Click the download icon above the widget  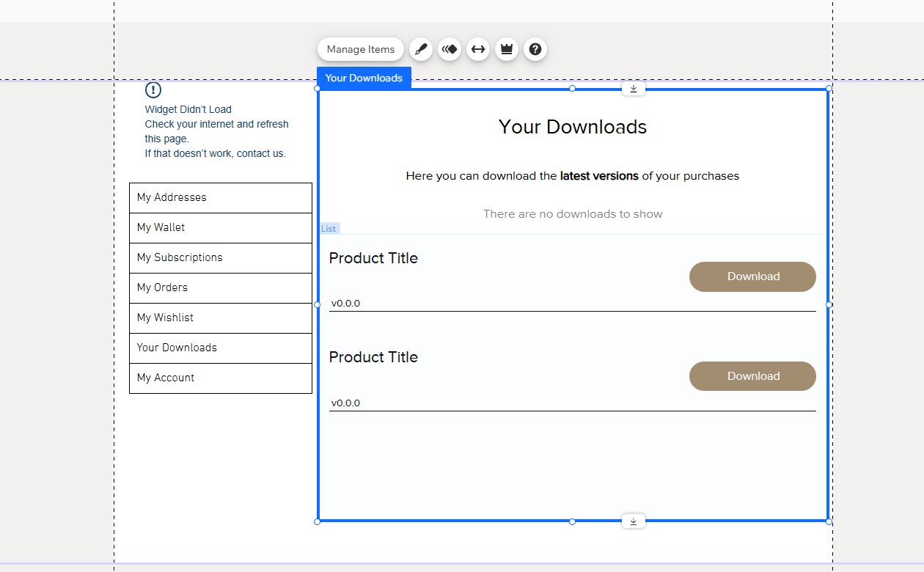[633, 88]
